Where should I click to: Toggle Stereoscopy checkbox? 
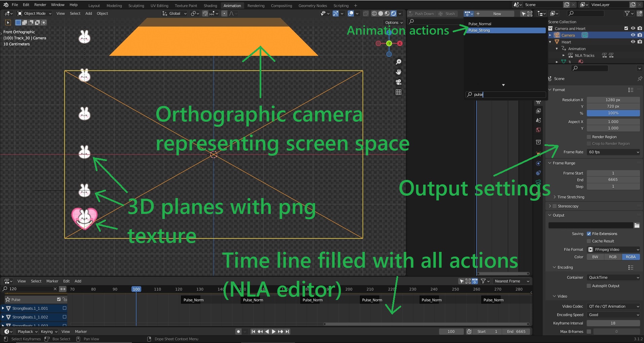coord(555,206)
